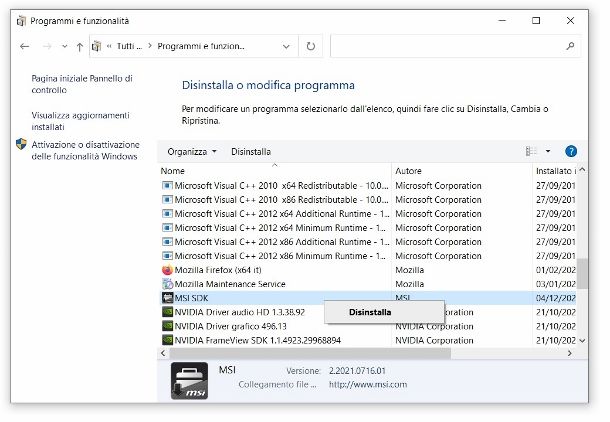
Task: Change view layout icon in toolbar
Action: pyautogui.click(x=531, y=151)
